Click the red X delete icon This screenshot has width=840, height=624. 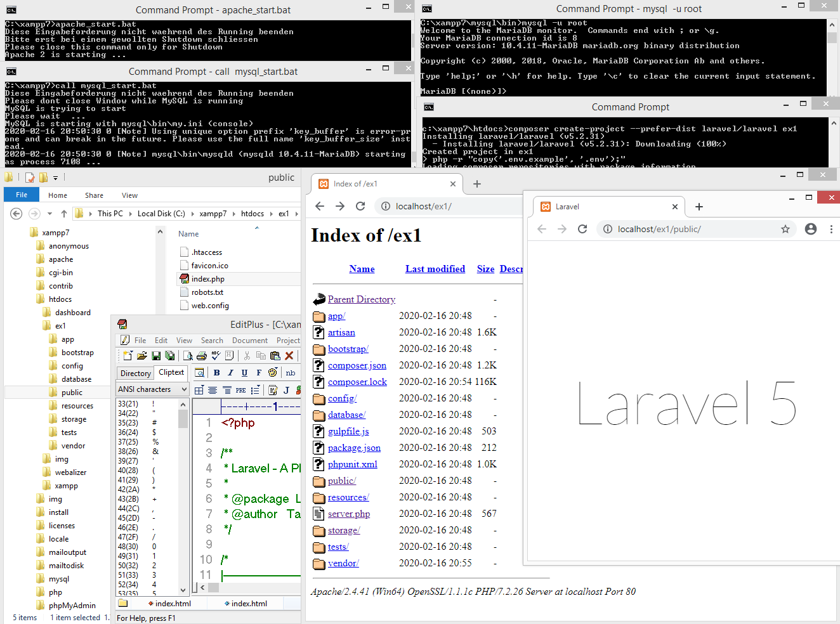pos(289,356)
